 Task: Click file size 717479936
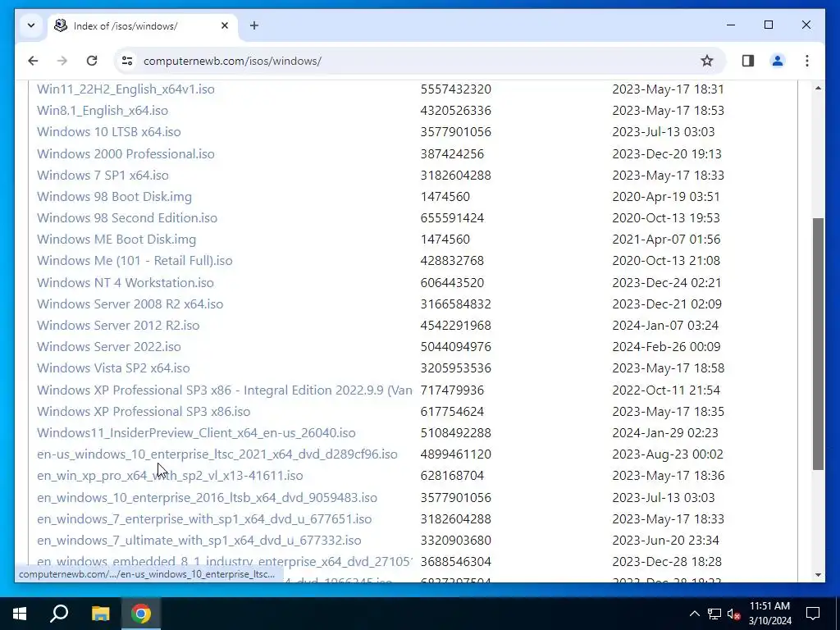(452, 390)
